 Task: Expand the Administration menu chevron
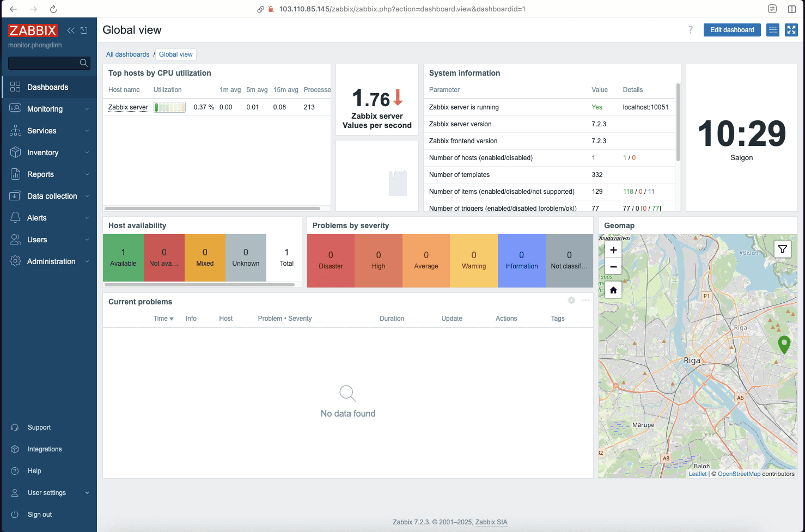pos(87,261)
